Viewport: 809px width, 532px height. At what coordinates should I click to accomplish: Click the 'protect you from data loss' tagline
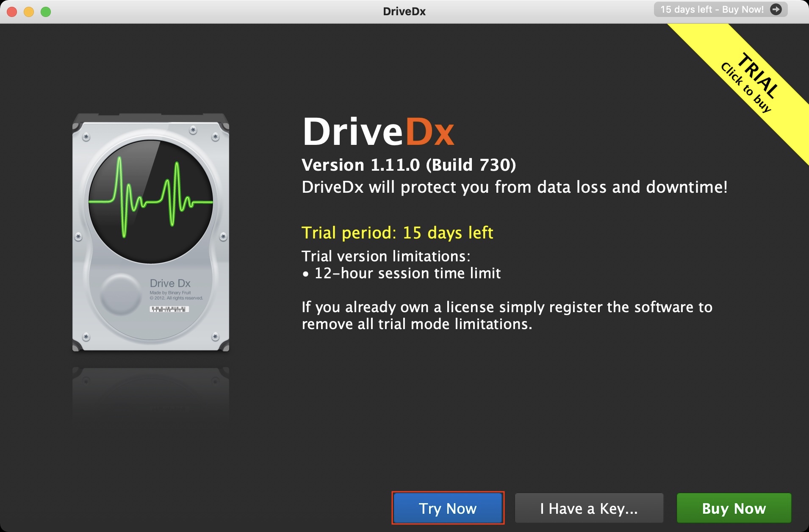point(515,187)
